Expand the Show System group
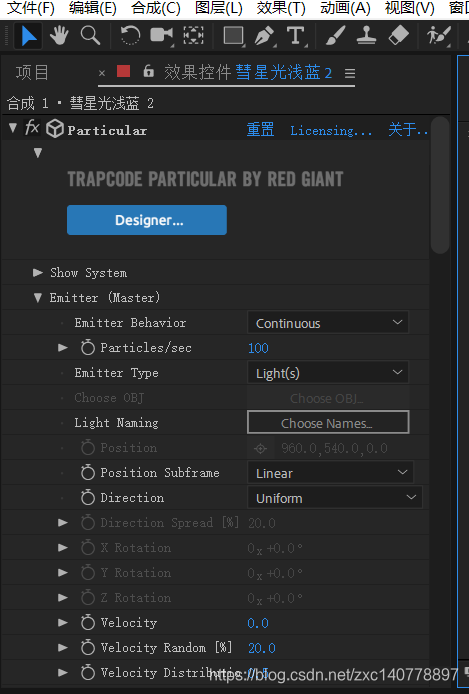The height and width of the screenshot is (694, 469). [38, 273]
